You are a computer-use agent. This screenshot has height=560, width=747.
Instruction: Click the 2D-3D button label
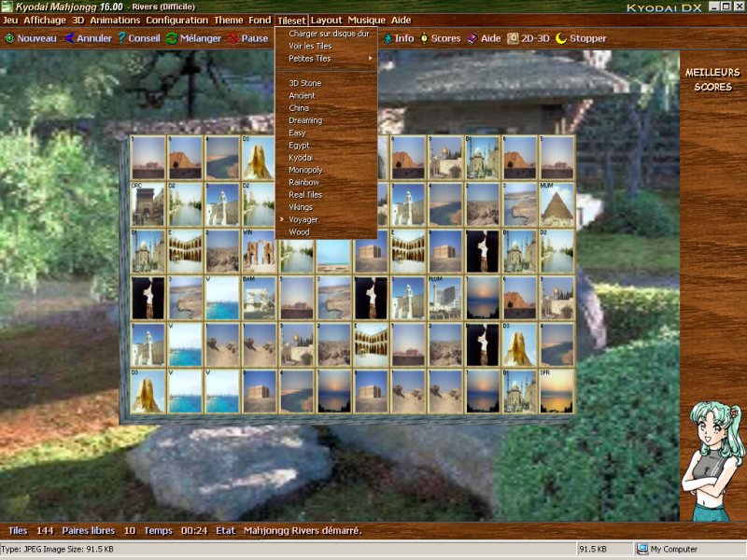point(535,38)
